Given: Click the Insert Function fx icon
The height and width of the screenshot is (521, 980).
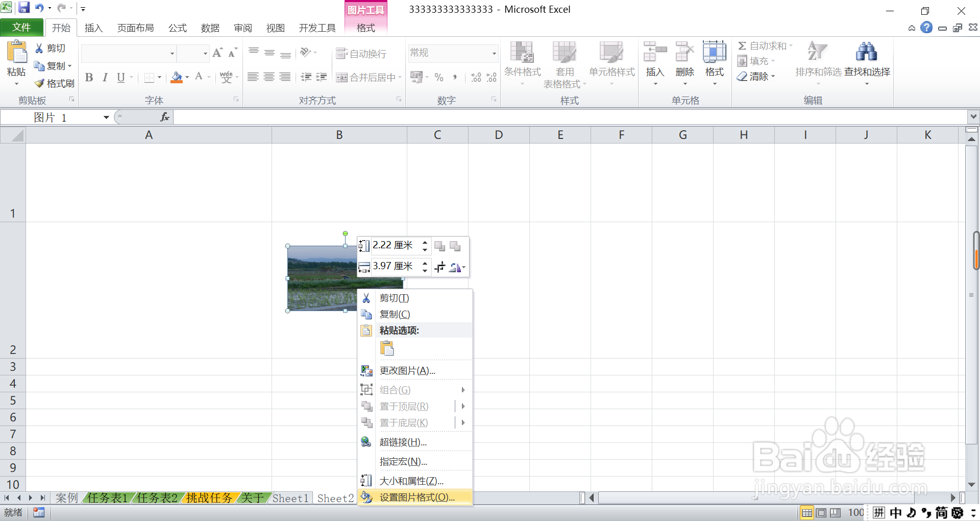Looking at the screenshot, I should click(164, 117).
